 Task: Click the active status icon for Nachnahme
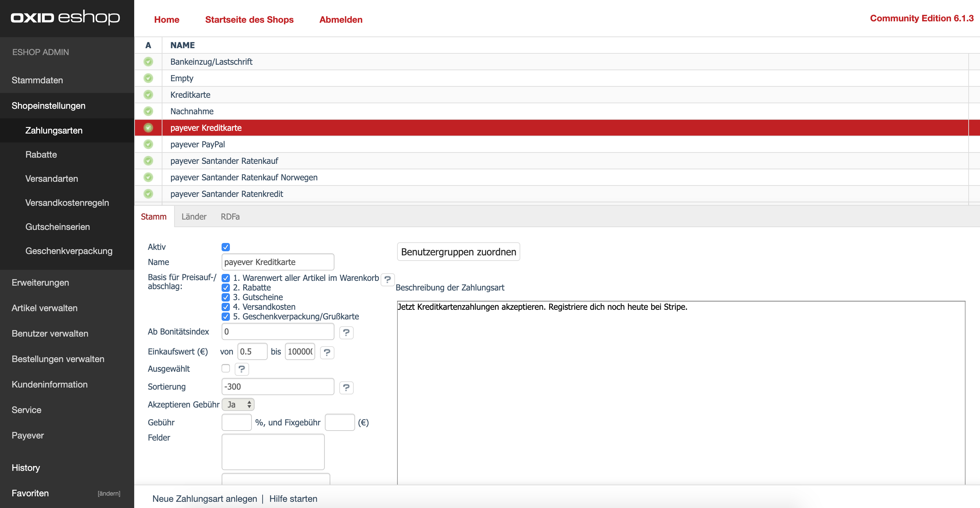point(148,111)
